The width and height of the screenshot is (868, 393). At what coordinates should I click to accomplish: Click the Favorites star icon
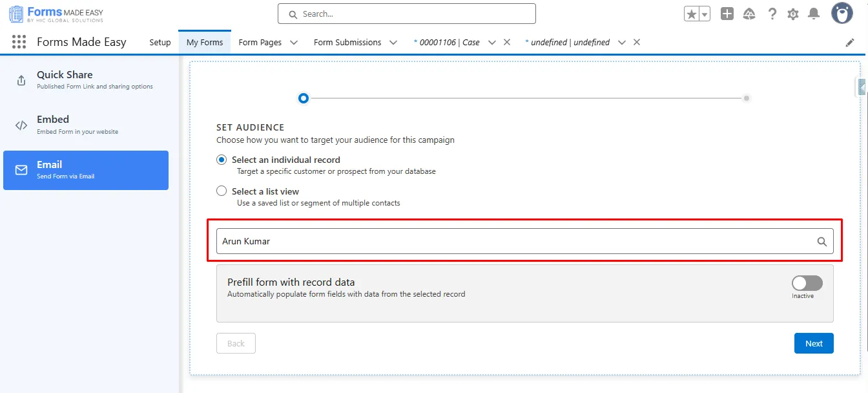[692, 14]
